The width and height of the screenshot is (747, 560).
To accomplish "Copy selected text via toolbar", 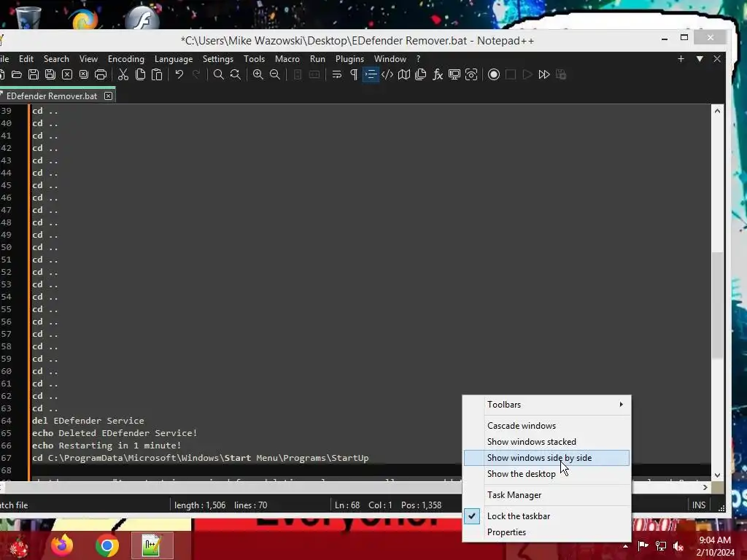I will (x=140, y=75).
